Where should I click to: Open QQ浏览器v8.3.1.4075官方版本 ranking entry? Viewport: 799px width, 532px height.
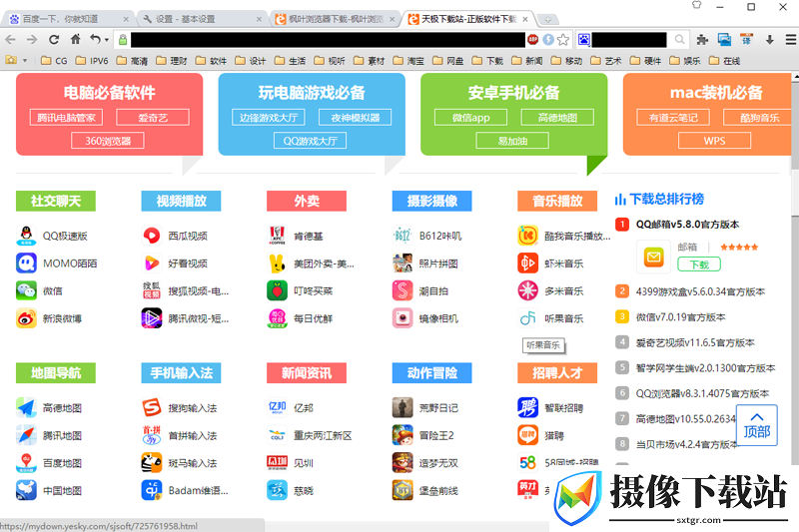702,393
